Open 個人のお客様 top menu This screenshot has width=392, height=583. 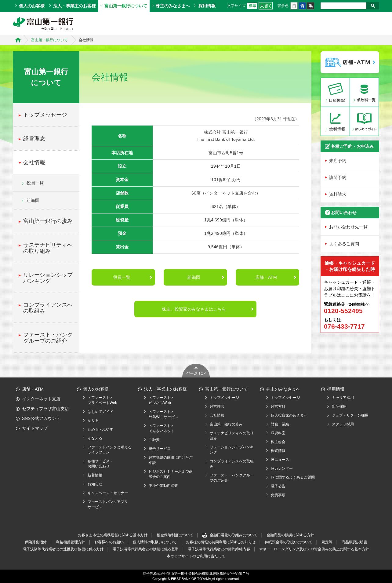(x=30, y=6)
